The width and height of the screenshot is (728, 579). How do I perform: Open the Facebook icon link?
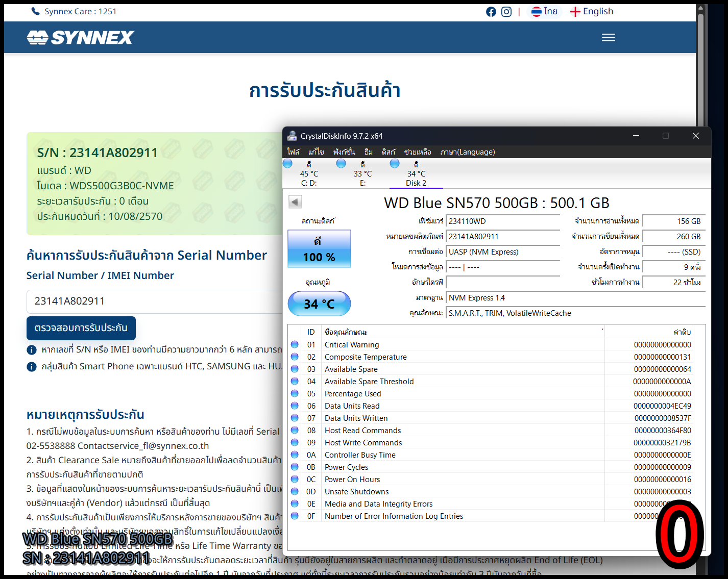pos(491,12)
